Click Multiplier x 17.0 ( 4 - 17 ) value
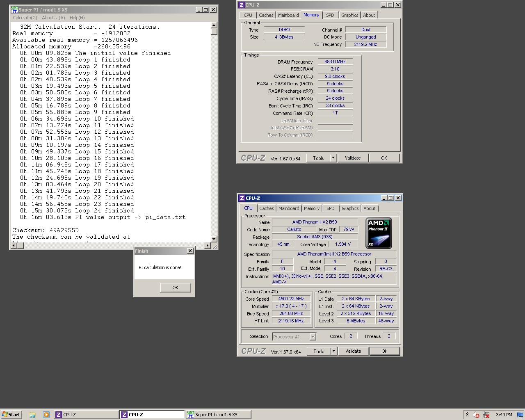Screen dimensions: 525x420 coord(291,306)
